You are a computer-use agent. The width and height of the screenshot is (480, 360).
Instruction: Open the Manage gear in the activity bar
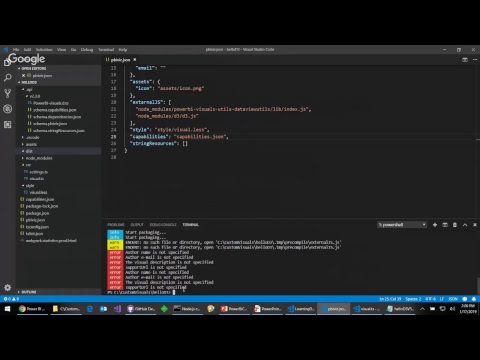(x=7, y=287)
